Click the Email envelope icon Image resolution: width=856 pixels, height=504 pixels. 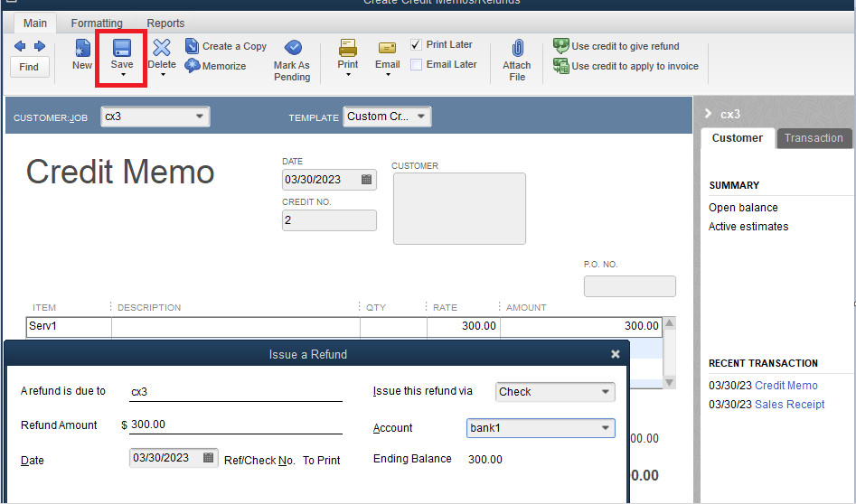point(387,48)
